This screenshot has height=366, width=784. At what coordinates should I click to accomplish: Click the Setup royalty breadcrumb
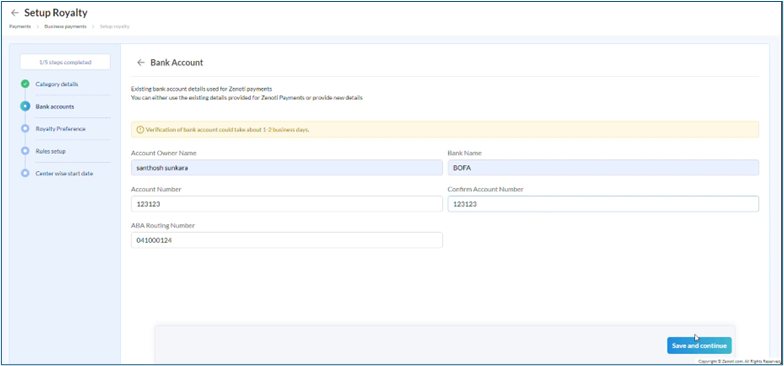[114, 26]
